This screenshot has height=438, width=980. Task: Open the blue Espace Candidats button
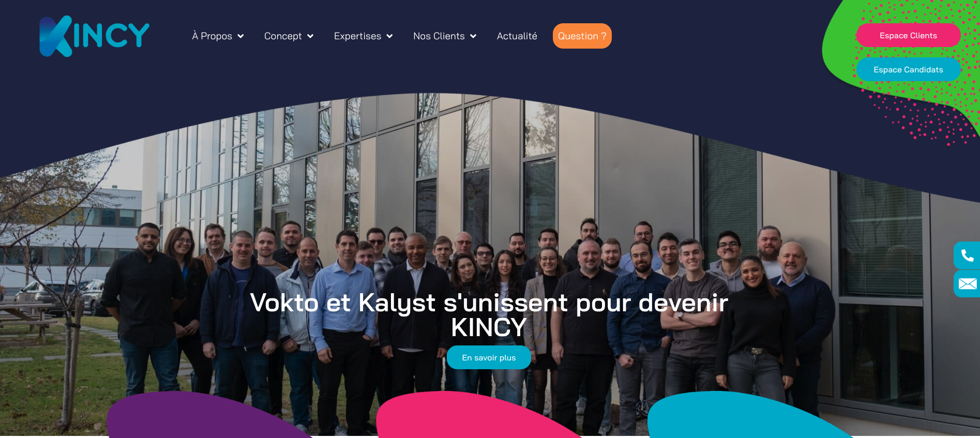click(x=909, y=69)
